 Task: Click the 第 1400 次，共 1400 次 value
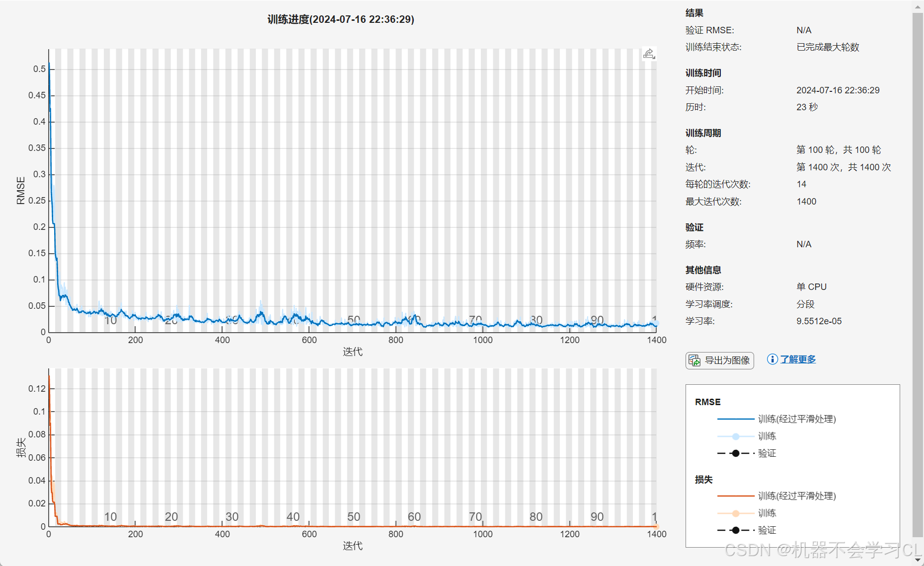[x=844, y=167]
